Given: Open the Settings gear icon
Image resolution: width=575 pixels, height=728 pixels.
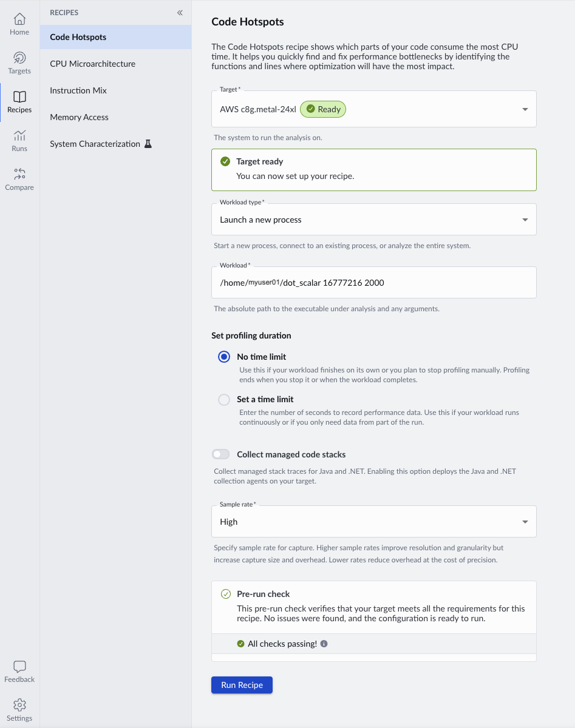Looking at the screenshot, I should pos(19,705).
